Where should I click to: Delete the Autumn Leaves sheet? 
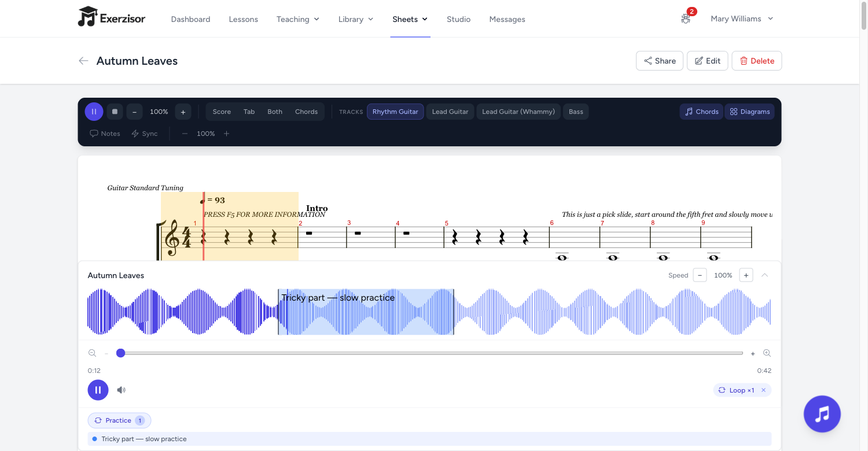(756, 61)
